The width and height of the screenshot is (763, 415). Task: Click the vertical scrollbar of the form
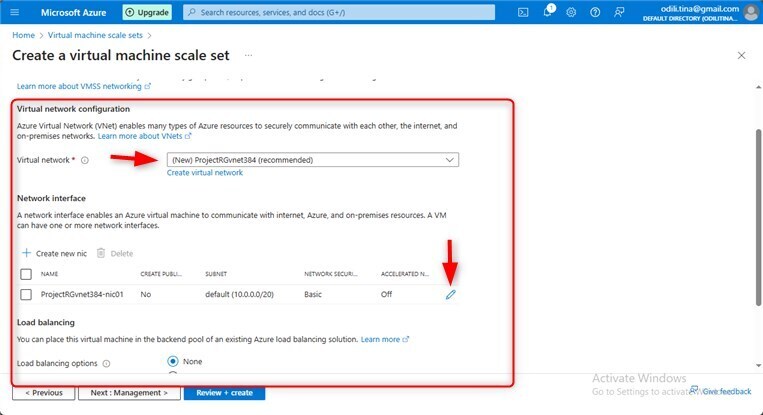[x=758, y=217]
